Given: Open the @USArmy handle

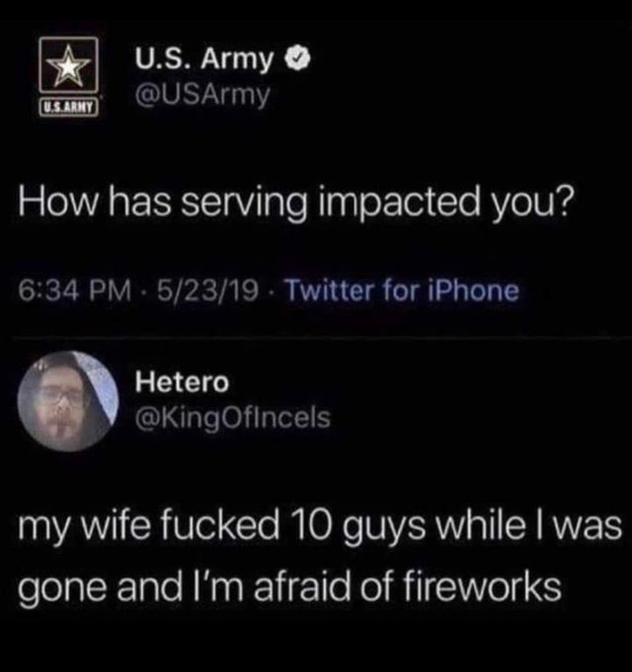Looking at the screenshot, I should pyautogui.click(x=202, y=95).
